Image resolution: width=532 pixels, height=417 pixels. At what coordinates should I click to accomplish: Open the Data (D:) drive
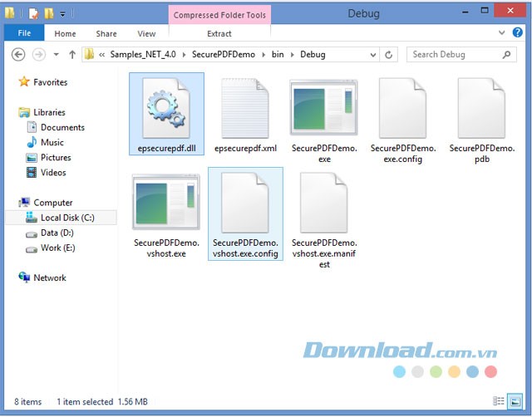click(57, 233)
